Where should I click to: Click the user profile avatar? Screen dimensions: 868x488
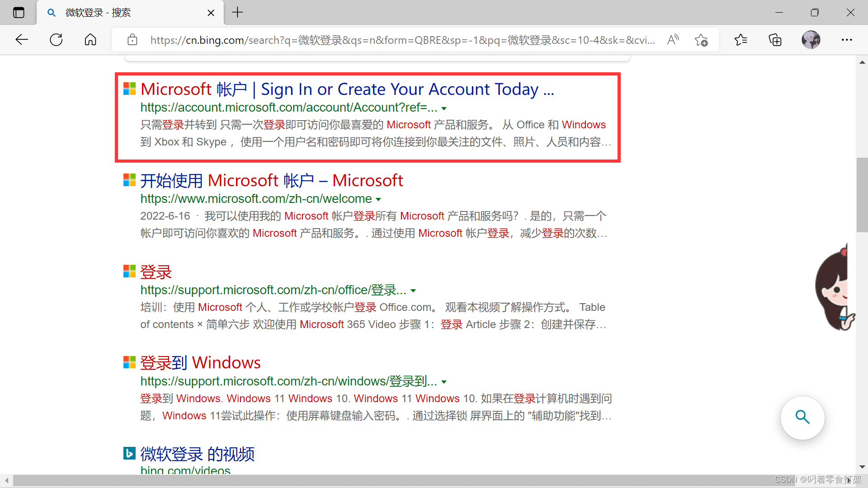(811, 40)
